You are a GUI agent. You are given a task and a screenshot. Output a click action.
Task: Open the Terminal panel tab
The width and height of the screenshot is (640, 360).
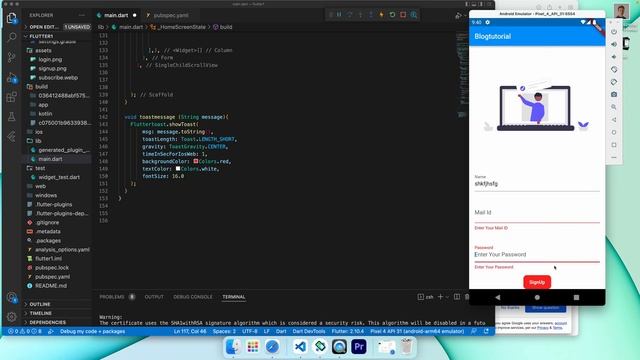[x=233, y=297]
